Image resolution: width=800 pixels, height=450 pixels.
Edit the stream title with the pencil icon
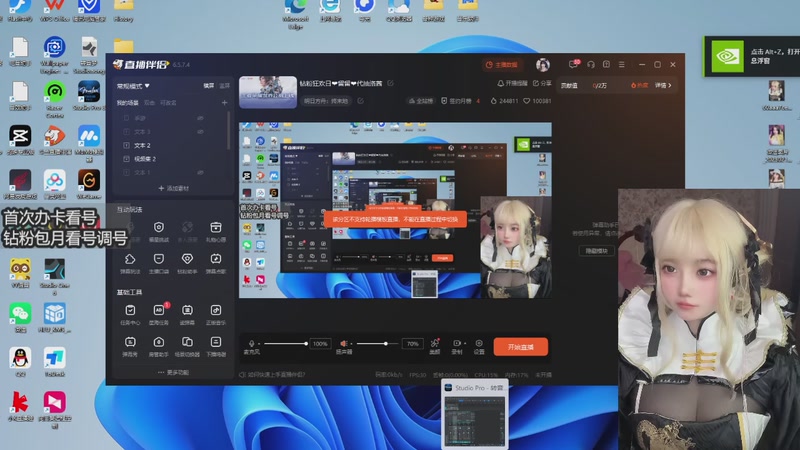[390, 83]
